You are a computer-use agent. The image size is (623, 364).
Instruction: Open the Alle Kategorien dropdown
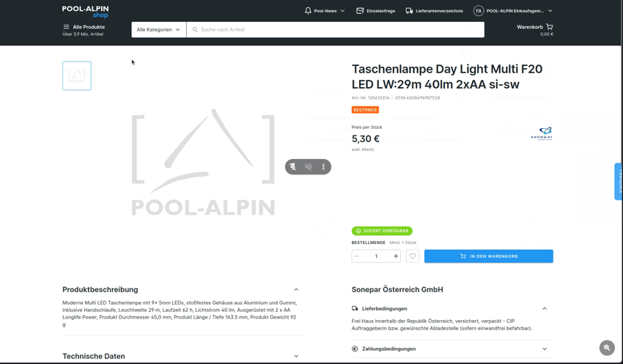158,30
